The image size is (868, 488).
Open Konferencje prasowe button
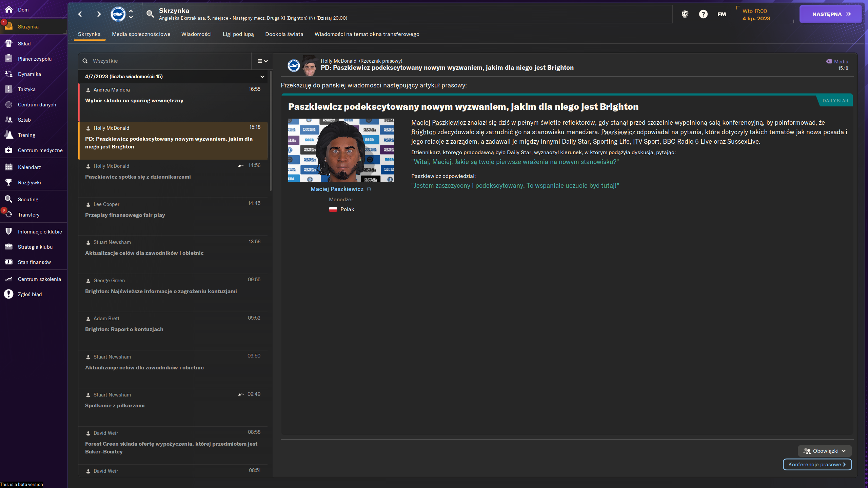pos(817,464)
